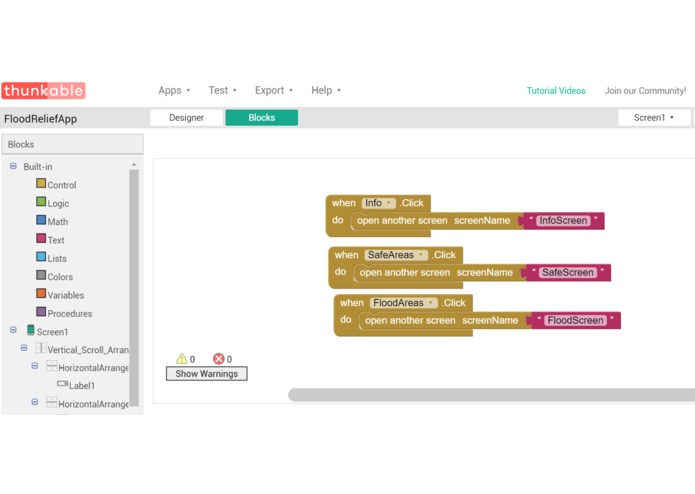Select the Variables category label
This screenshot has height=494, width=695.
pos(66,295)
